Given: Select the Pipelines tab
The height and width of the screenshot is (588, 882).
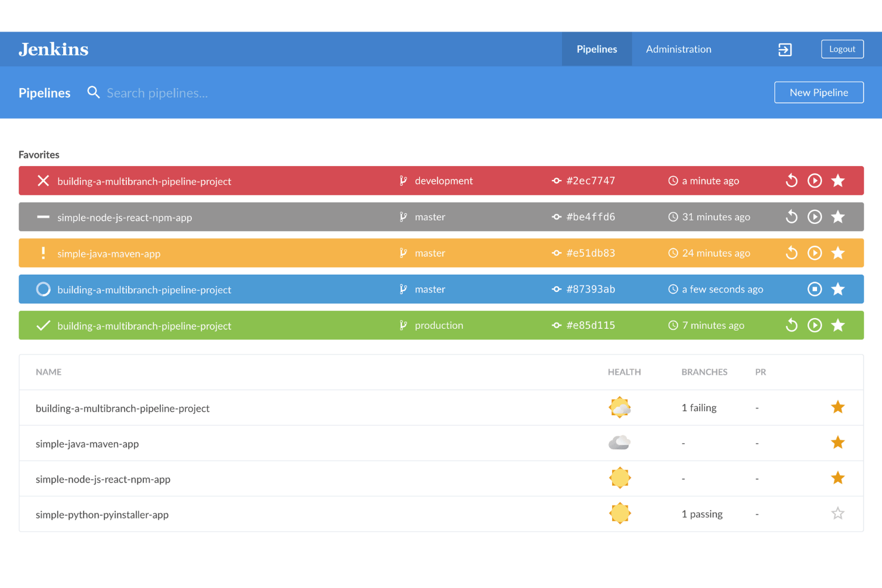Looking at the screenshot, I should (x=597, y=49).
